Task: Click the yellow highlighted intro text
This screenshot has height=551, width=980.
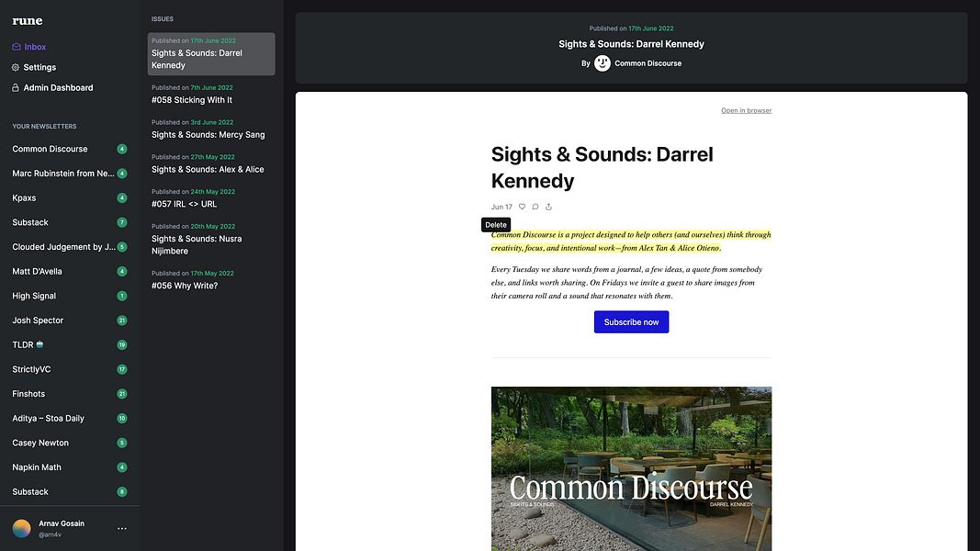Action: point(631,242)
